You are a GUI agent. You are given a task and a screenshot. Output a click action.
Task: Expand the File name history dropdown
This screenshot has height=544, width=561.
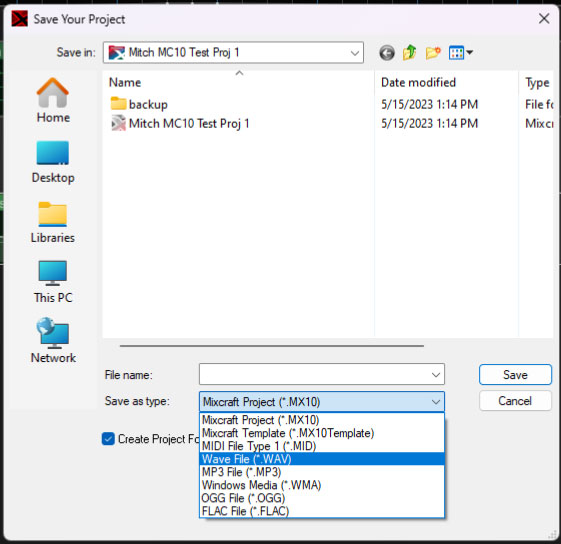pos(435,375)
